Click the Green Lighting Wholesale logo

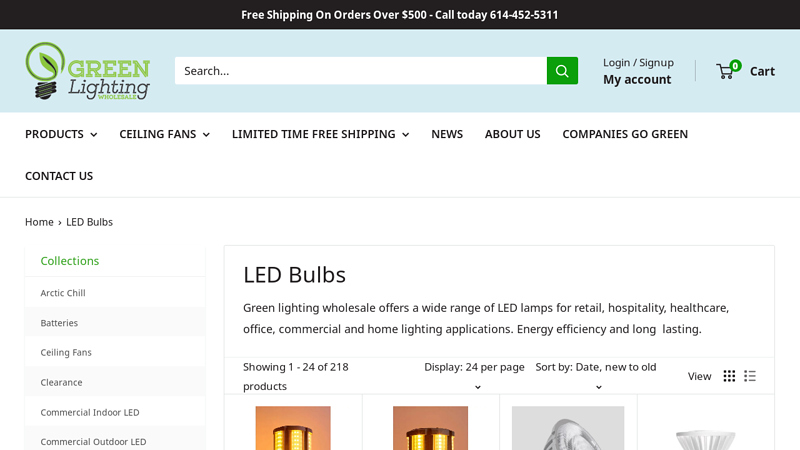click(87, 71)
